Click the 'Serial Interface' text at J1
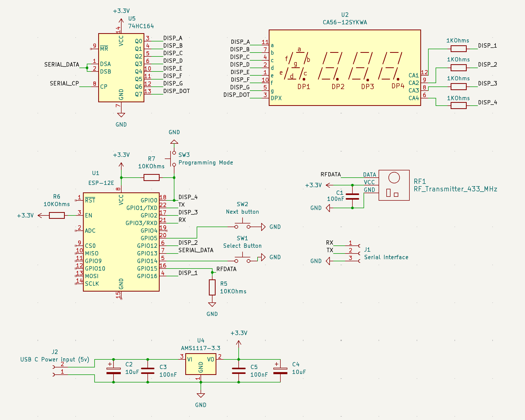This screenshot has width=525, height=420. click(386, 257)
